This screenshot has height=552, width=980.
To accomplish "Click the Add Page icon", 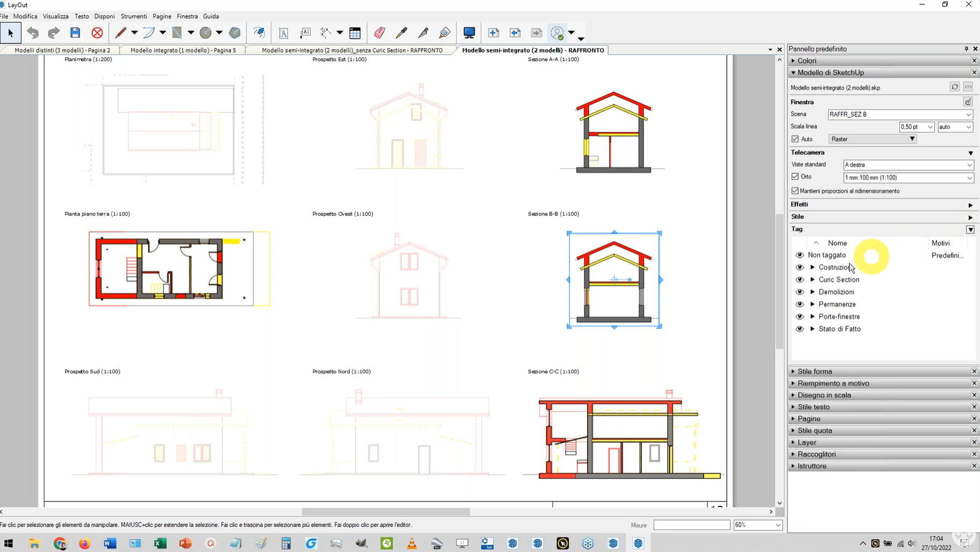I will pos(493,33).
